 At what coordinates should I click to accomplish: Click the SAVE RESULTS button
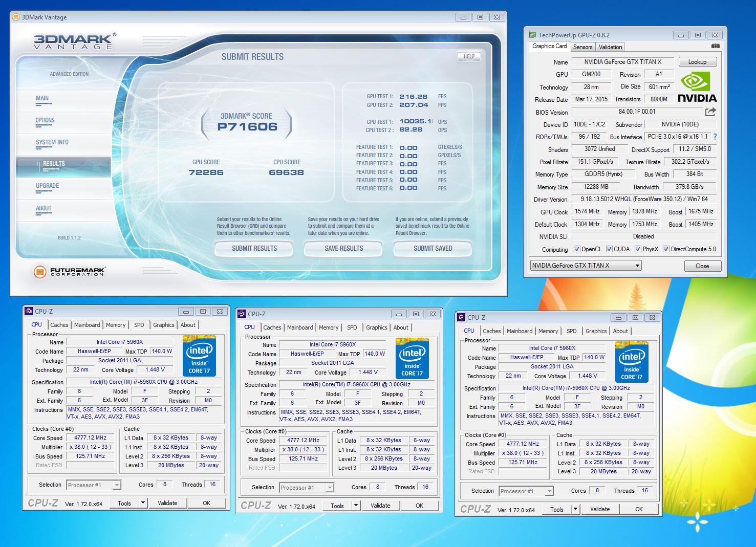pyautogui.click(x=343, y=248)
